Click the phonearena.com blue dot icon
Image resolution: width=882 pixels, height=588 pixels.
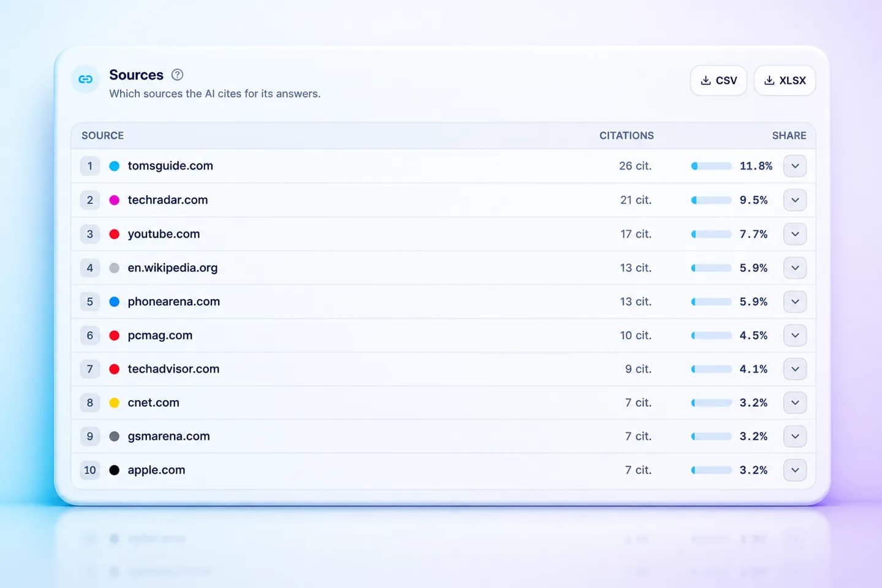[x=114, y=301]
